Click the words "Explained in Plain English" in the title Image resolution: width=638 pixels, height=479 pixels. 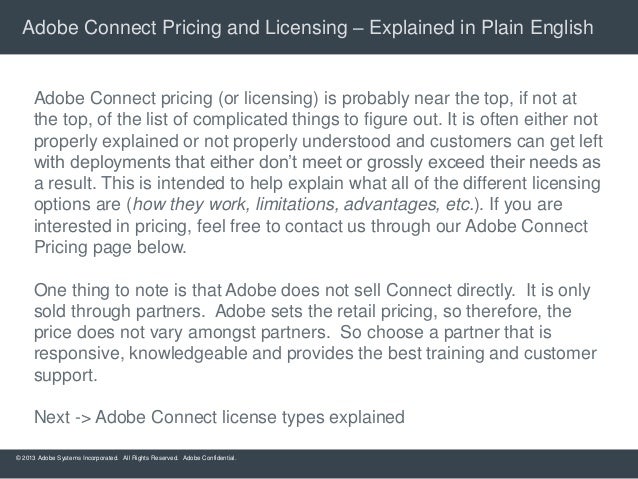coord(482,24)
